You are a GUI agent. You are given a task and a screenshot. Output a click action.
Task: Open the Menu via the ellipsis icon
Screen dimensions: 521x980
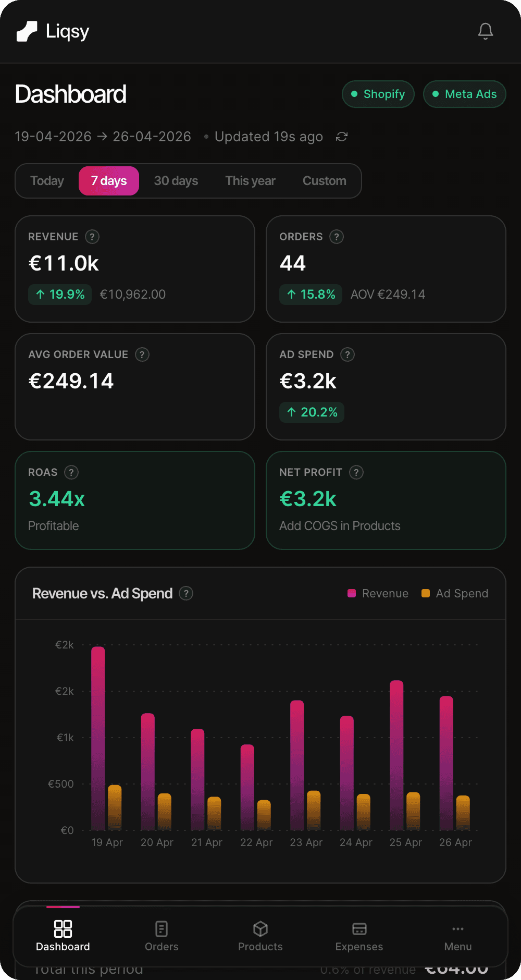[458, 936]
